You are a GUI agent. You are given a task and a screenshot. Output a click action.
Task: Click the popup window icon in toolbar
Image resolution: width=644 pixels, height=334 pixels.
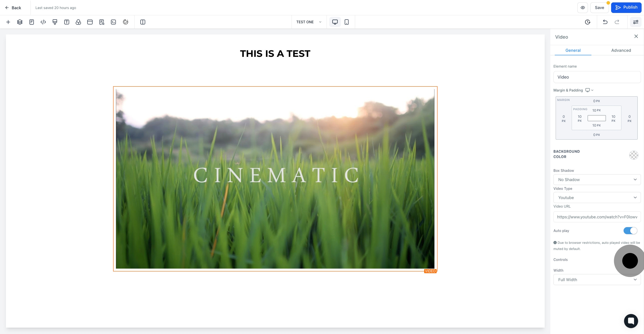tap(90, 22)
